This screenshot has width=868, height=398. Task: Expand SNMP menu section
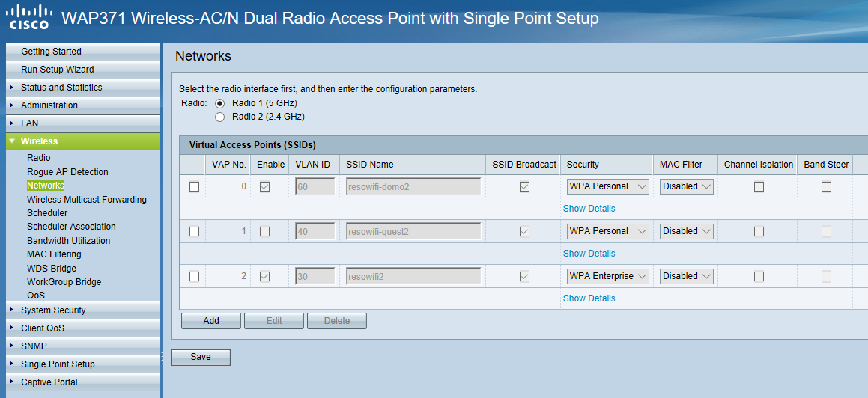[83, 346]
